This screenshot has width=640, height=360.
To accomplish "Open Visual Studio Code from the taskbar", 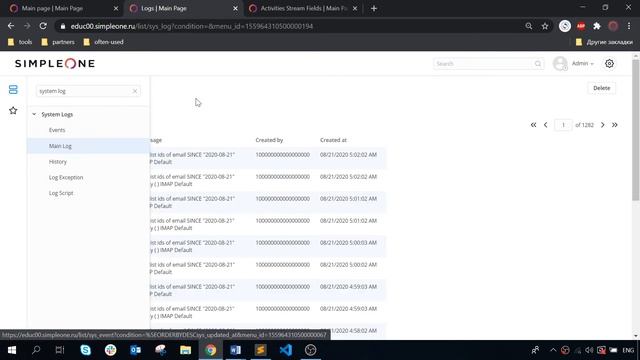I will click(x=286, y=350).
